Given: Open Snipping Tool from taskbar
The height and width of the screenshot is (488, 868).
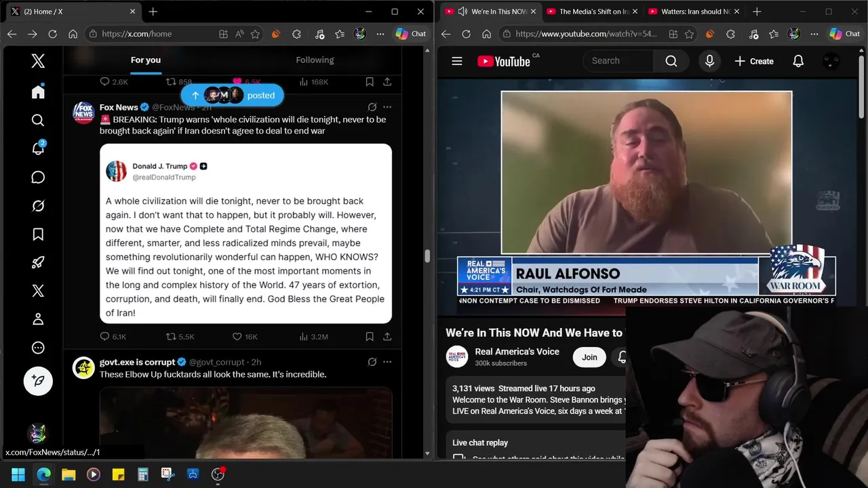Looking at the screenshot, I should click(168, 474).
